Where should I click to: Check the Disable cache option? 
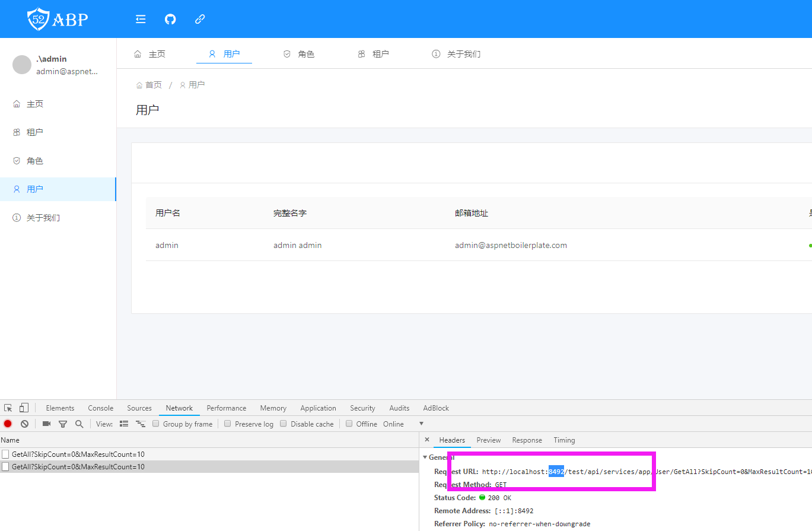point(284,424)
